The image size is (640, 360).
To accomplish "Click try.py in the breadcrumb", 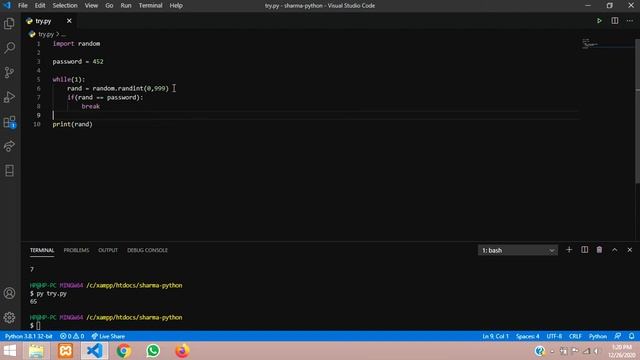I will [x=46, y=34].
